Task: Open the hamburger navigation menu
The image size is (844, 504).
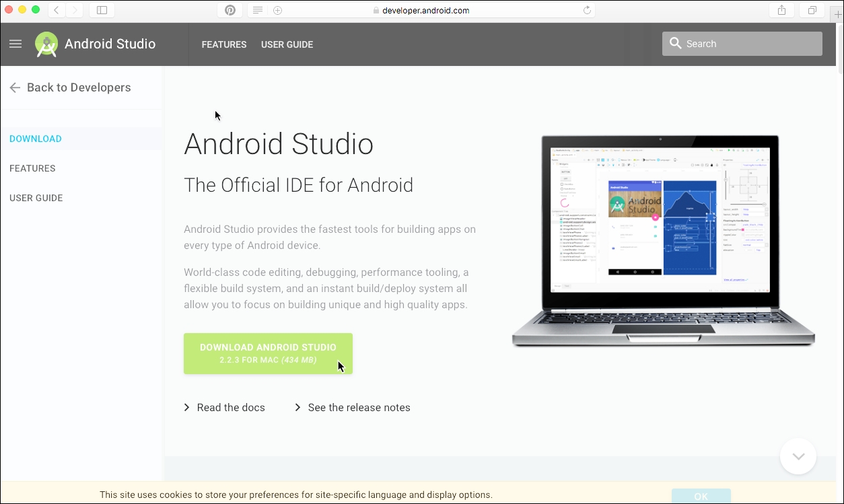Action: (x=15, y=44)
